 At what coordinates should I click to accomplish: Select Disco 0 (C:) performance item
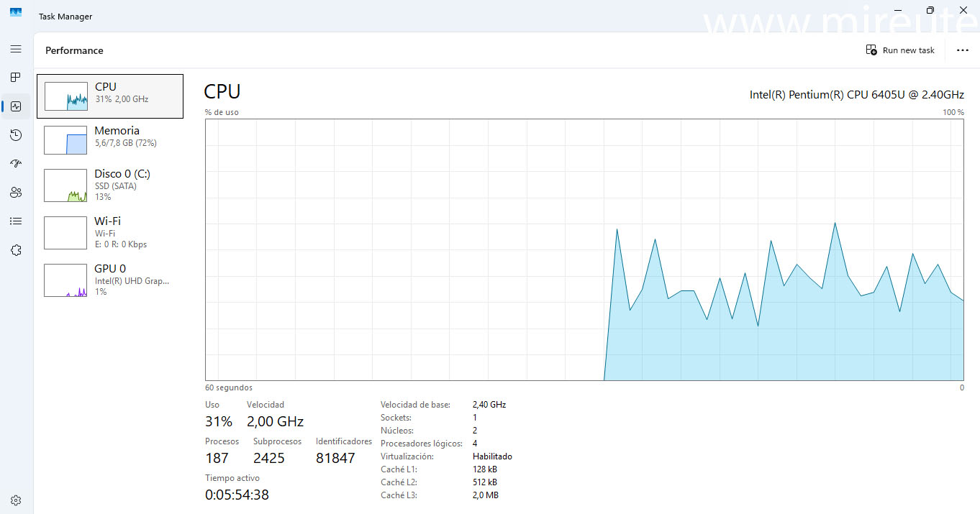[110, 185]
